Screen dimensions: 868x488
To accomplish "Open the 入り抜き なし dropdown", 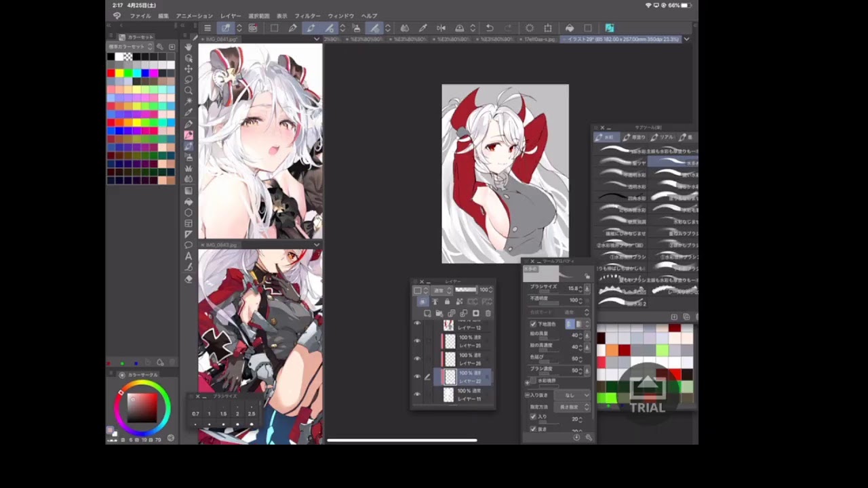I will (574, 394).
